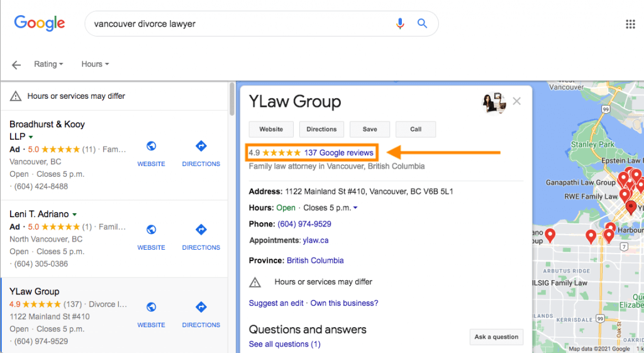Open the Google apps grid
The width and height of the screenshot is (644, 353).
[x=630, y=25]
